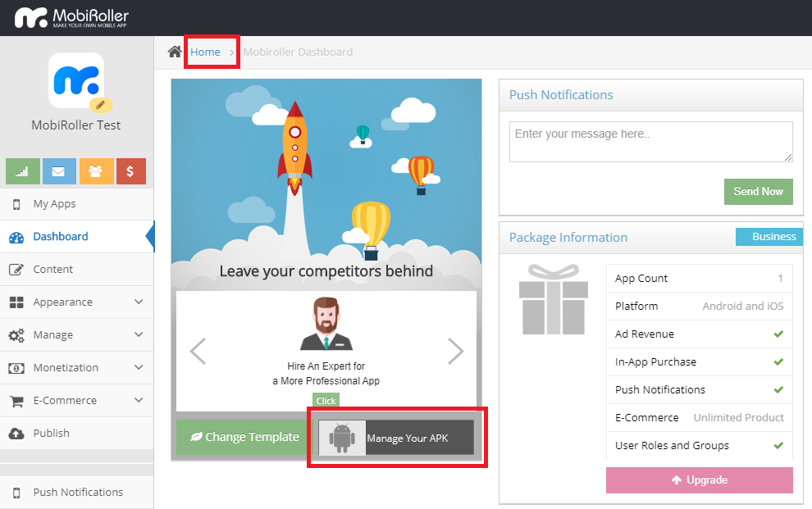Screen dimensions: 812x509
Task: Click the App Count row
Action: pos(699,279)
